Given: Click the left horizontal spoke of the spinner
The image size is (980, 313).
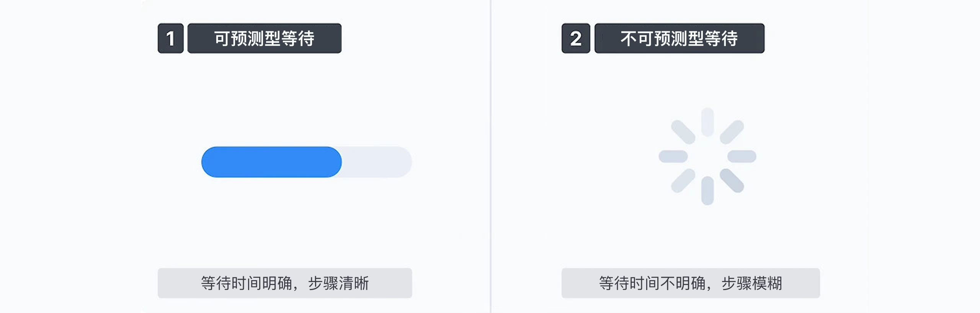Looking at the screenshot, I should (x=673, y=156).
